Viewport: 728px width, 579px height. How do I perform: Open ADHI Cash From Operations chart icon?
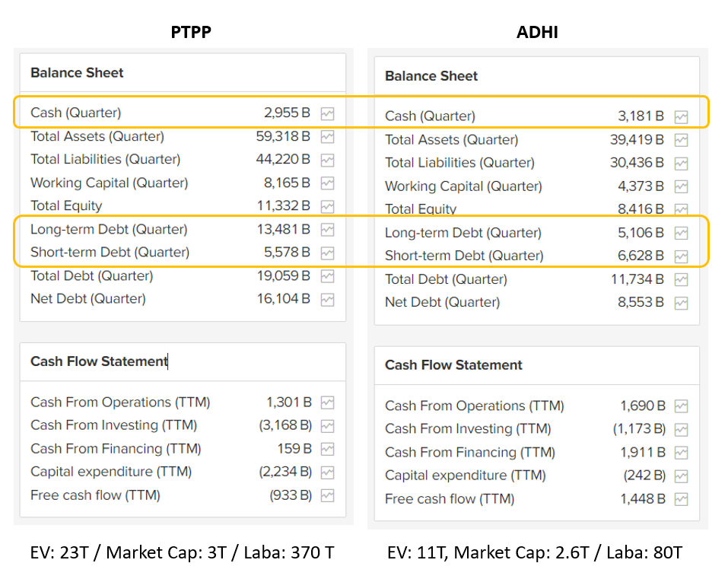[681, 406]
